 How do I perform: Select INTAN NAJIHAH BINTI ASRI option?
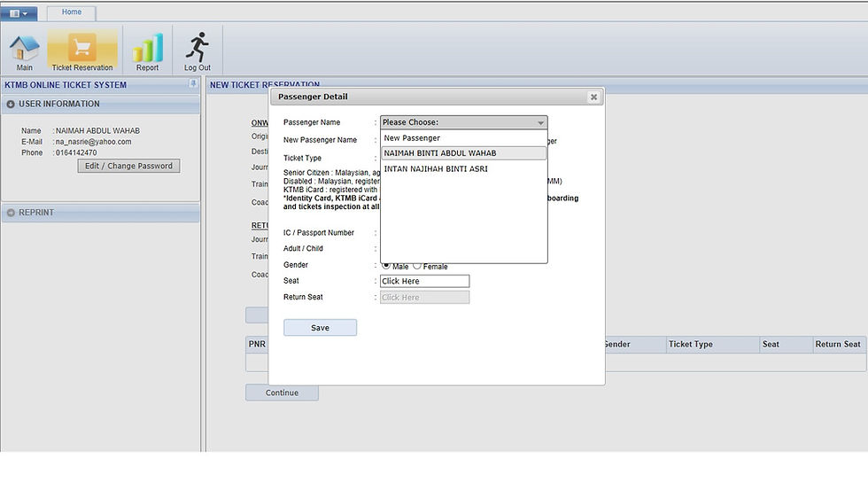click(464, 169)
